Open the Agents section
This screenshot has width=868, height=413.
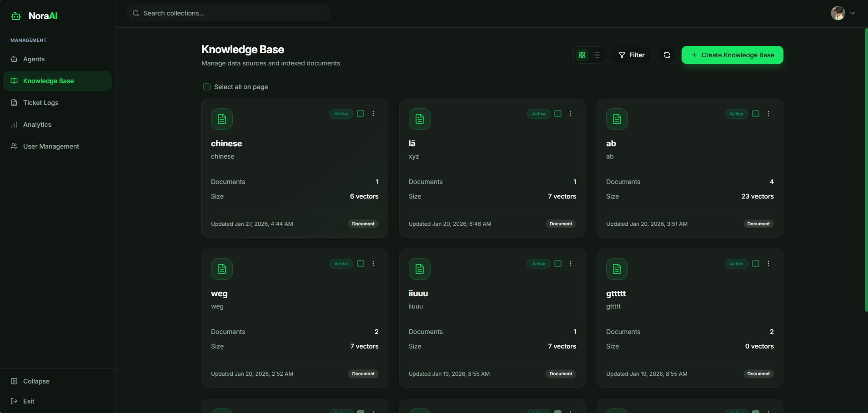(34, 59)
